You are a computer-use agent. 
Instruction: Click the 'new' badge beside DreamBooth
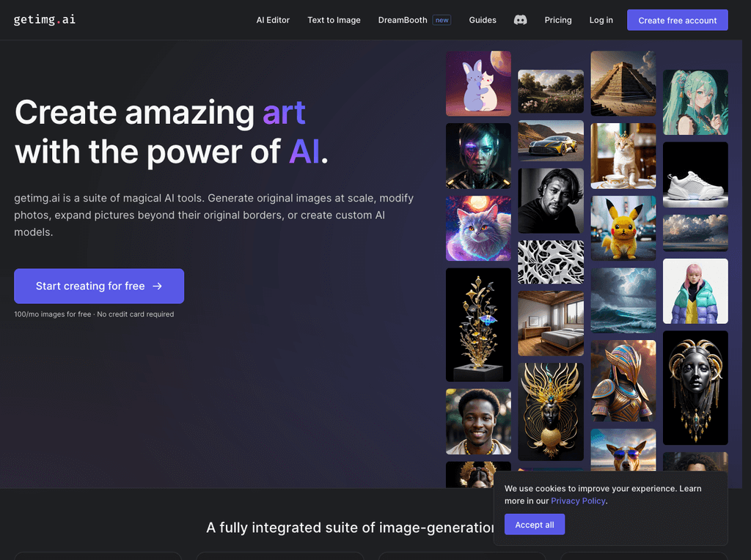click(442, 20)
